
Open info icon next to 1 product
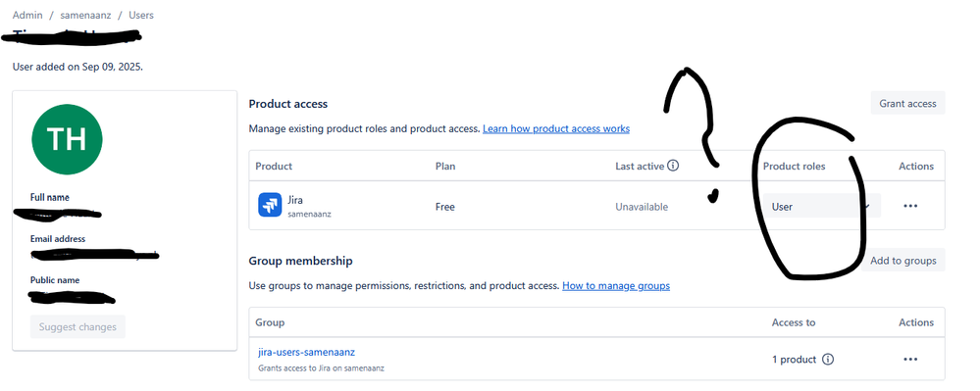pos(828,359)
